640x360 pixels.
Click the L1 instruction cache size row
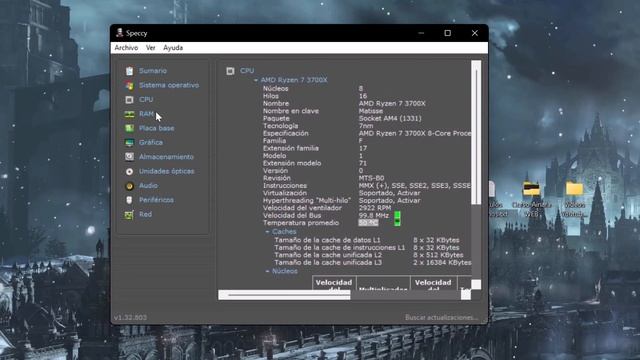(x=367, y=247)
